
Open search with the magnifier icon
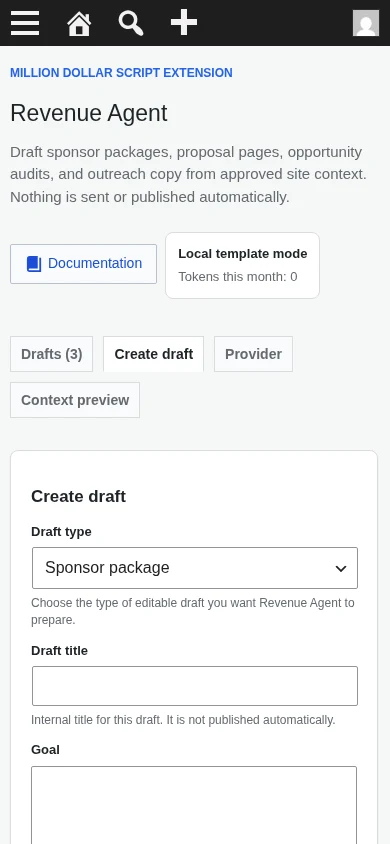click(131, 23)
